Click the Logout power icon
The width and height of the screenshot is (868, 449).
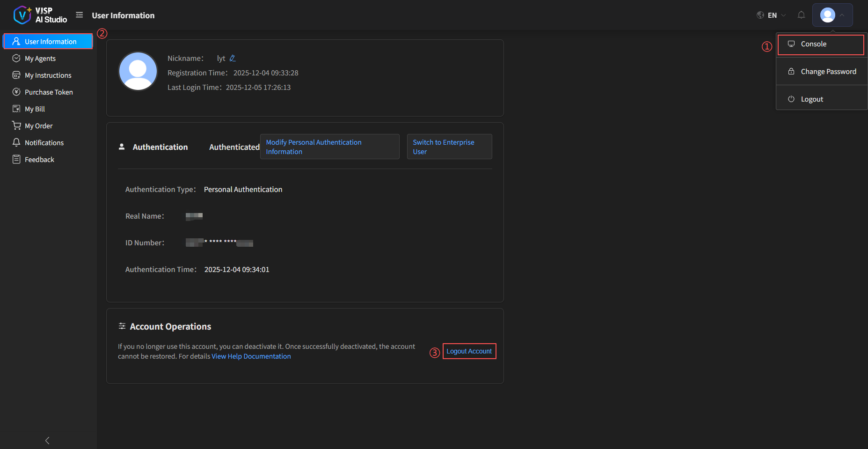click(x=791, y=99)
